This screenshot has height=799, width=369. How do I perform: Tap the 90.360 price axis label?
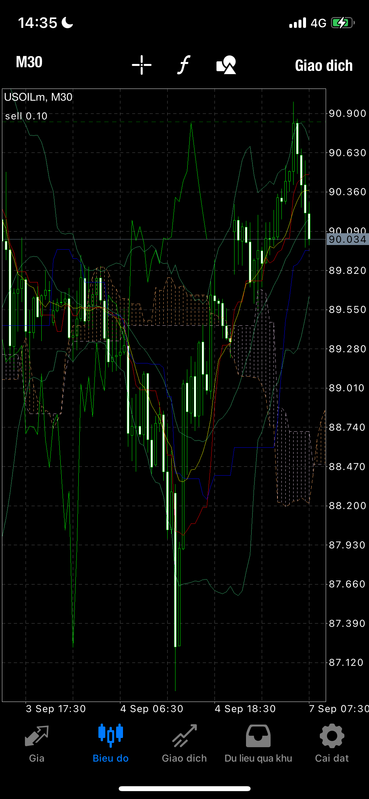[x=348, y=192]
